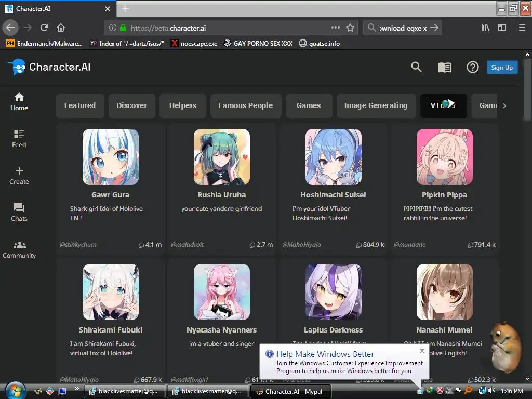Submit search with arrow in search bar
532x399 pixels.
point(434,28)
